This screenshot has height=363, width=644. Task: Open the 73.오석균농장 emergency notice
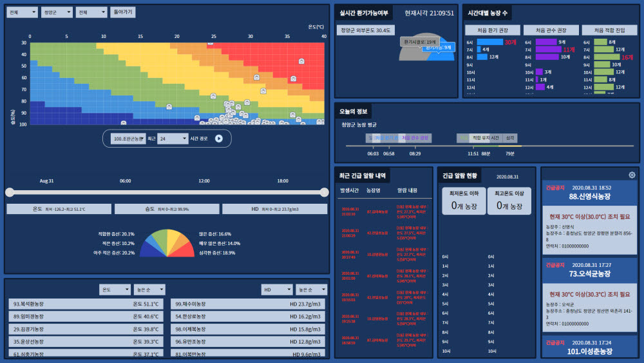(x=589, y=270)
